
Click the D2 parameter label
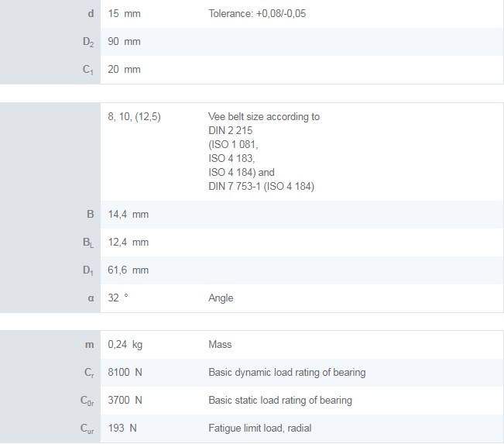(x=88, y=42)
